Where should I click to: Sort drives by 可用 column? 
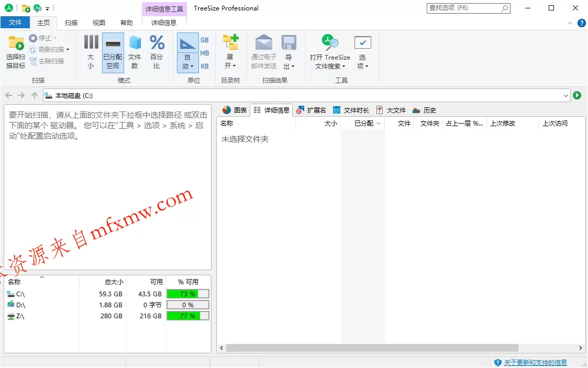click(x=146, y=282)
